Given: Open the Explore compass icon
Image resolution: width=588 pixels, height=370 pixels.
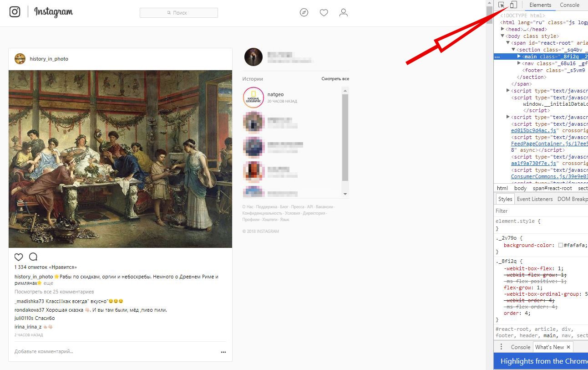Looking at the screenshot, I should pos(304,13).
